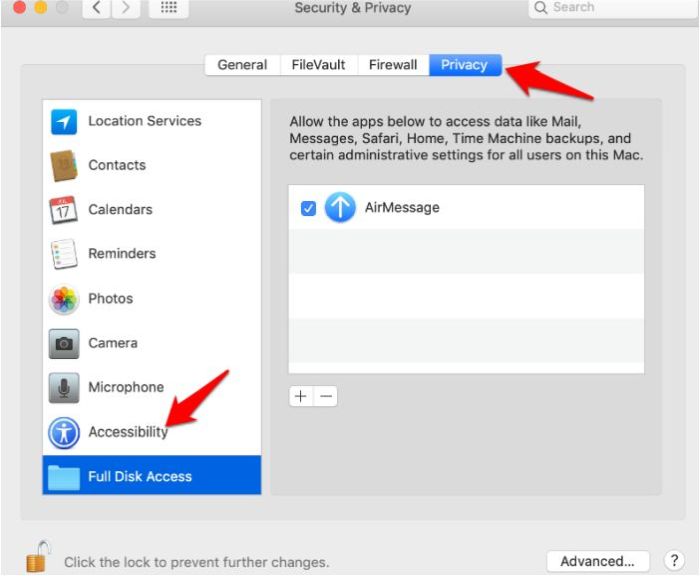The image size is (700, 576).
Task: Select the Calendars icon
Action: [63, 210]
